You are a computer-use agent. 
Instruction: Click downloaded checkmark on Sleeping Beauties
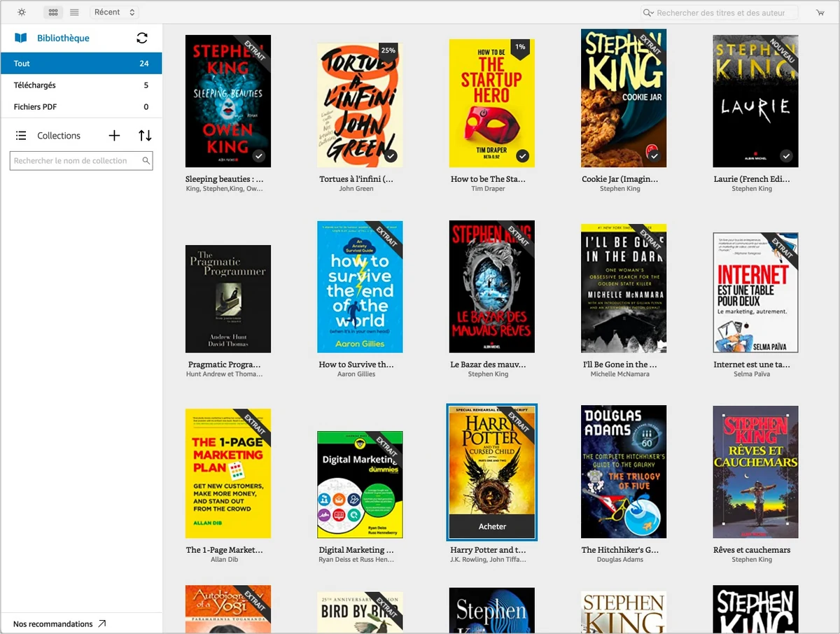[259, 156]
